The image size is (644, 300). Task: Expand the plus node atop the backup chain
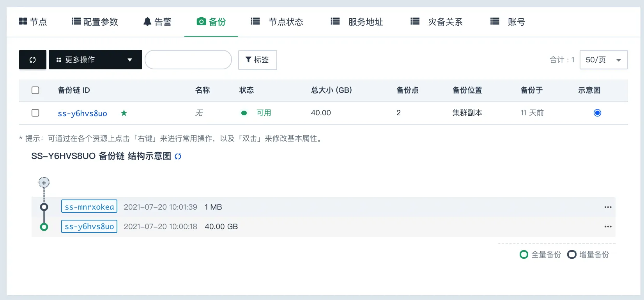coord(44,182)
